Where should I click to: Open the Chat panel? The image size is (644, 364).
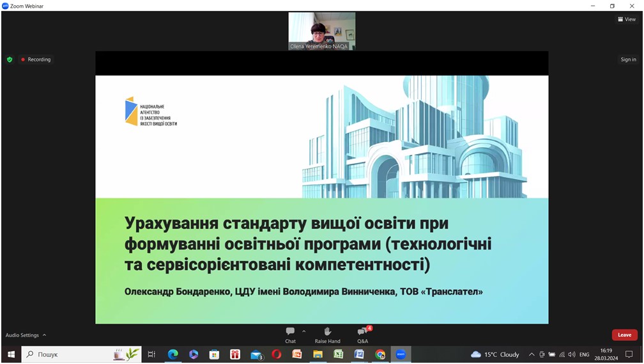290,334
